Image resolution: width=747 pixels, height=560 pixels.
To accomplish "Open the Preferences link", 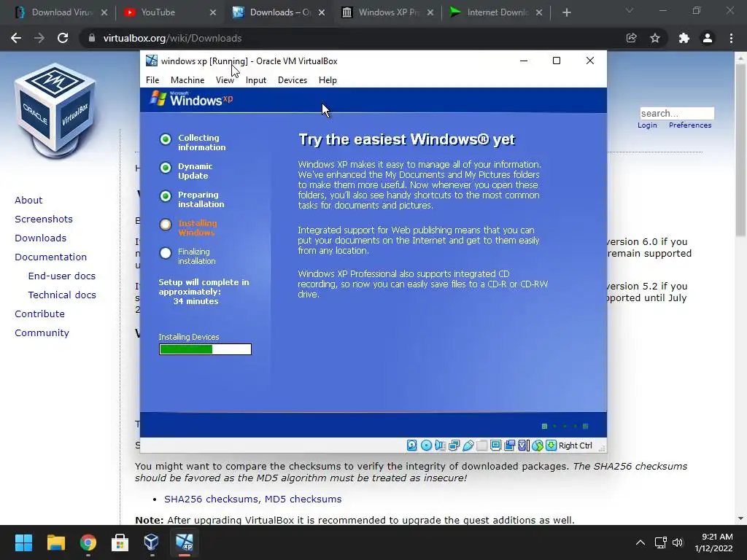I will pyautogui.click(x=690, y=125).
